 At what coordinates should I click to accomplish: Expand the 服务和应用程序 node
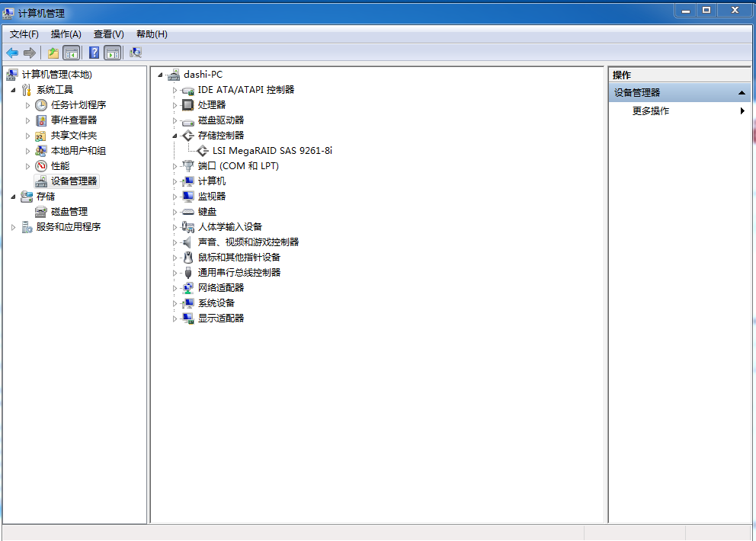click(13, 227)
